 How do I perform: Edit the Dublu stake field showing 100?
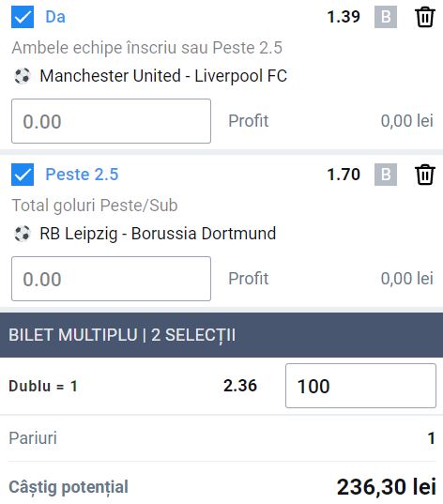pyautogui.click(x=360, y=386)
